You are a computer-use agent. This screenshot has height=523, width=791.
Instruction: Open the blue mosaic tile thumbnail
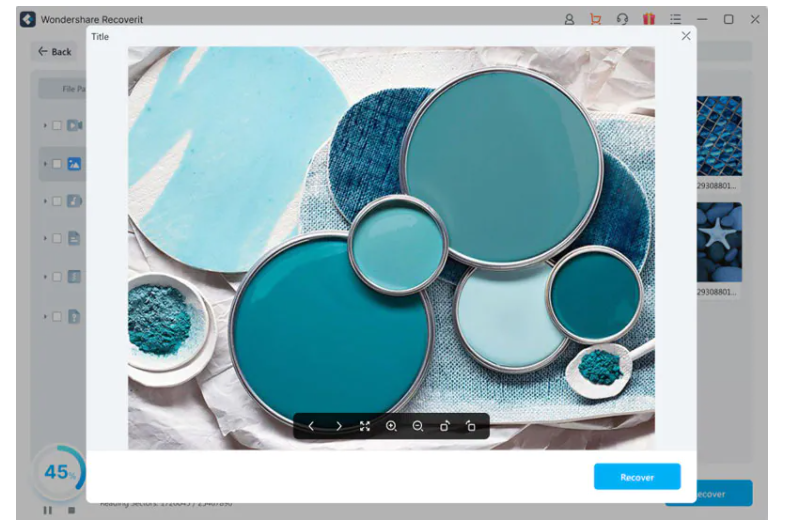point(719,136)
